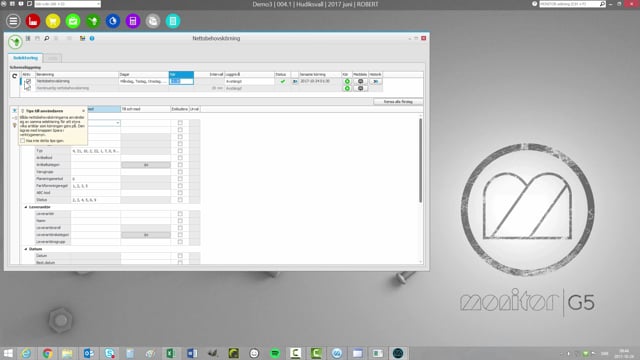The width and height of the screenshot is (640, 360).
Task: Toggle Exkludera checkbox for Artikelkod row
Action: point(180,158)
